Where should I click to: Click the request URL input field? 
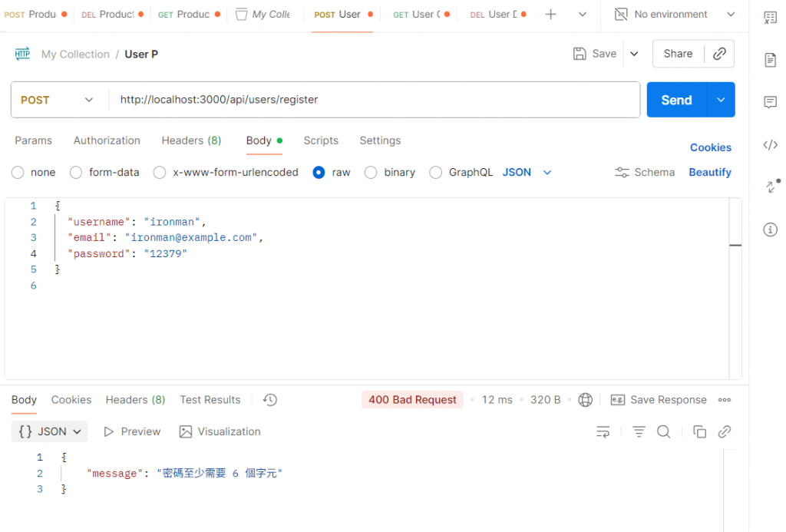374,100
